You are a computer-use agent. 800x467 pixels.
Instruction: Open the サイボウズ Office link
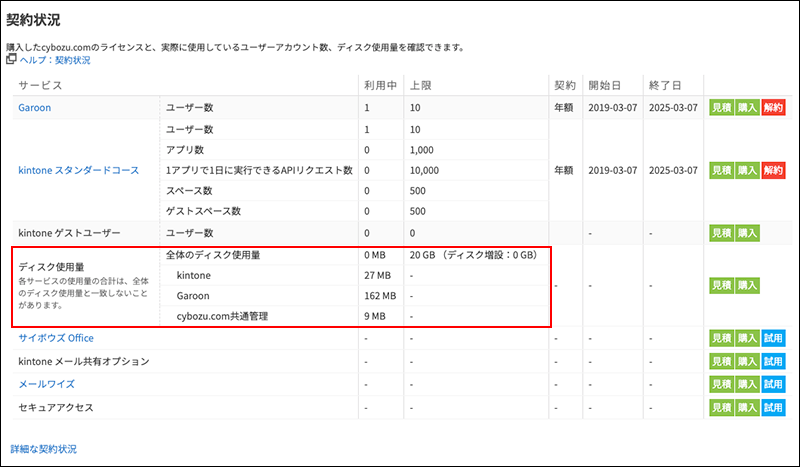coord(56,337)
